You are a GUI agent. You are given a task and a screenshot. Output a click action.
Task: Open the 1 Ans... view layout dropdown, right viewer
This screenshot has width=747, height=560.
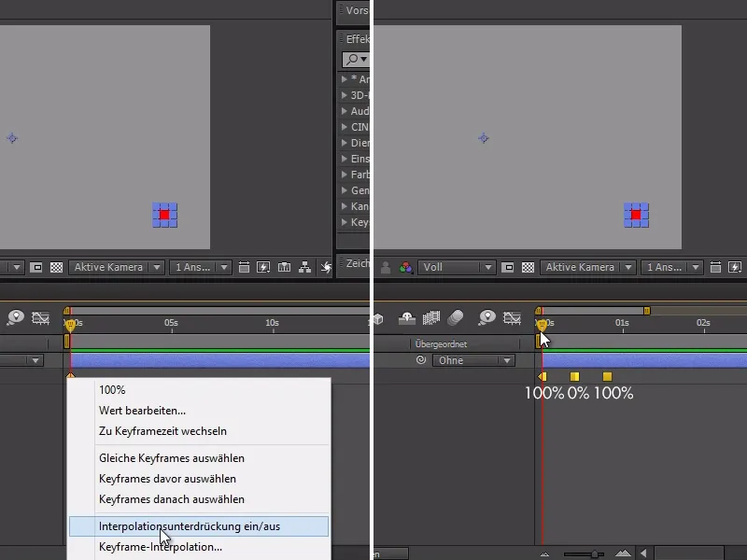click(x=672, y=267)
